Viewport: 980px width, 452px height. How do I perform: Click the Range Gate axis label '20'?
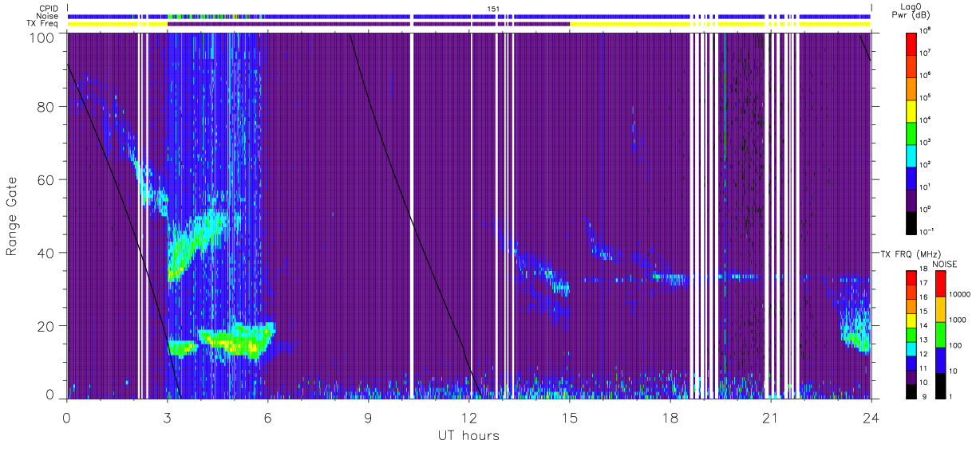coord(47,326)
